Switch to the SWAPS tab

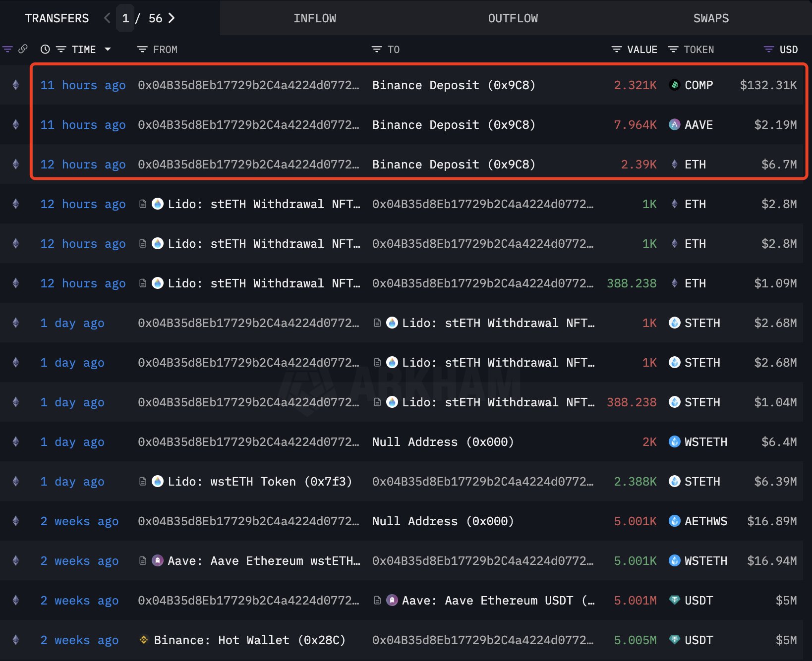[711, 18]
